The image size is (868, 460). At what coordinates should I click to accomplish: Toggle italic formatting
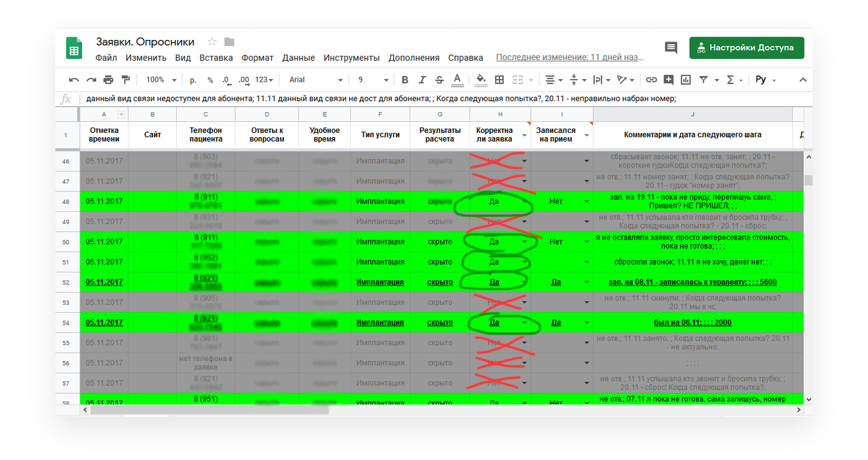coord(422,80)
